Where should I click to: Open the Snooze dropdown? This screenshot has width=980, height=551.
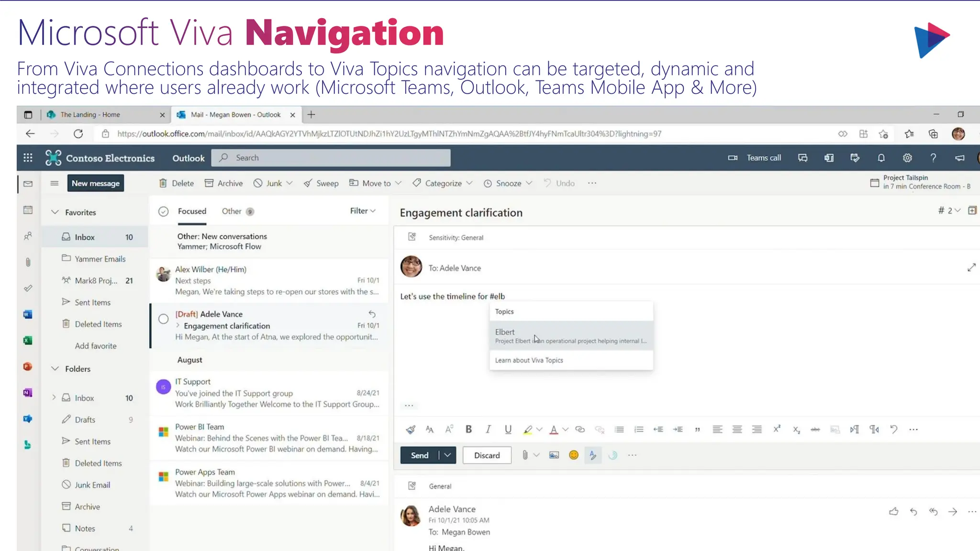point(529,183)
